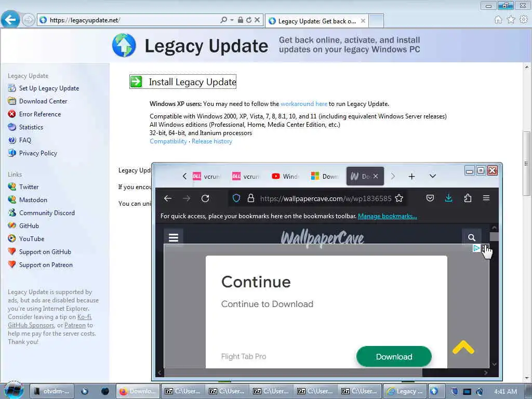The image size is (532, 399).
Task: Click the Legacy Update globe logo
Action: pos(124,45)
